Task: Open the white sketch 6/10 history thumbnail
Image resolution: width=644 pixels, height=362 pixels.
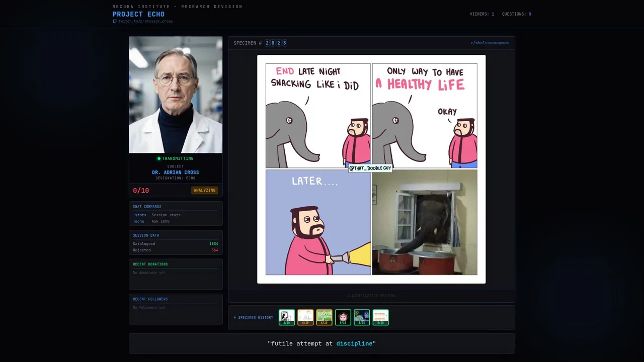Action: pos(305,317)
